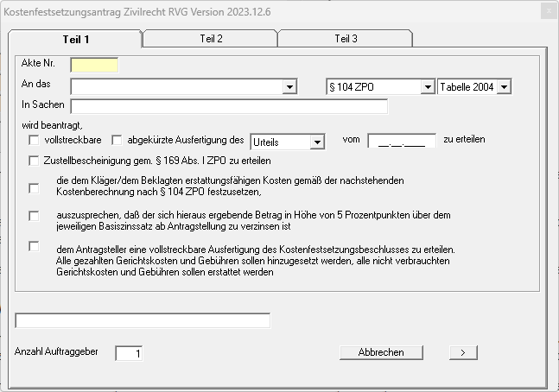Open the Teil 2 tab

pyautogui.click(x=211, y=39)
